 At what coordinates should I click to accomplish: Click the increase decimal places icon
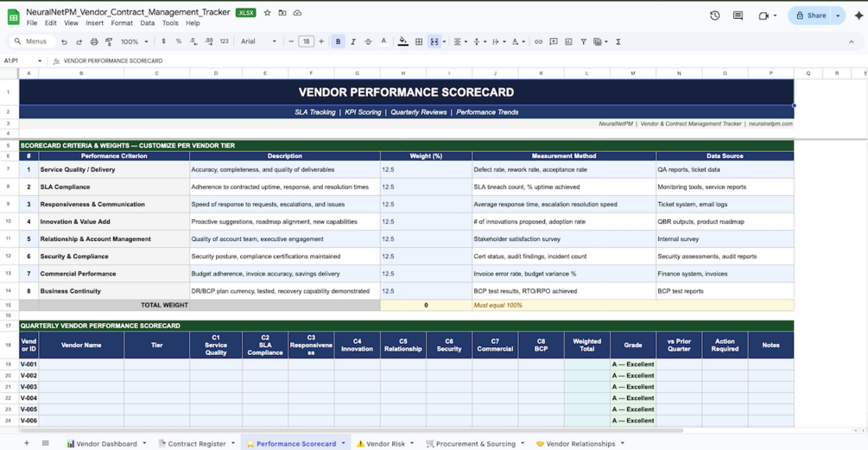point(209,41)
